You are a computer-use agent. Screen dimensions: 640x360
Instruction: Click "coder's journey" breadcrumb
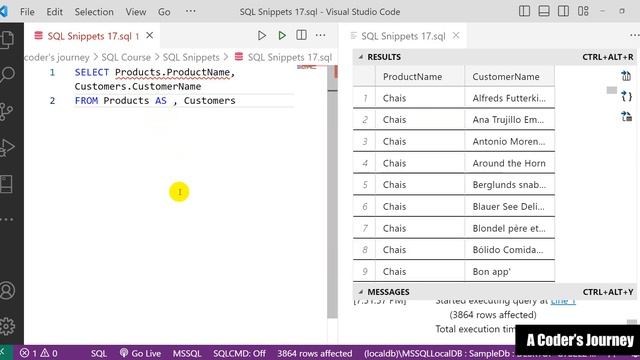[x=57, y=58]
